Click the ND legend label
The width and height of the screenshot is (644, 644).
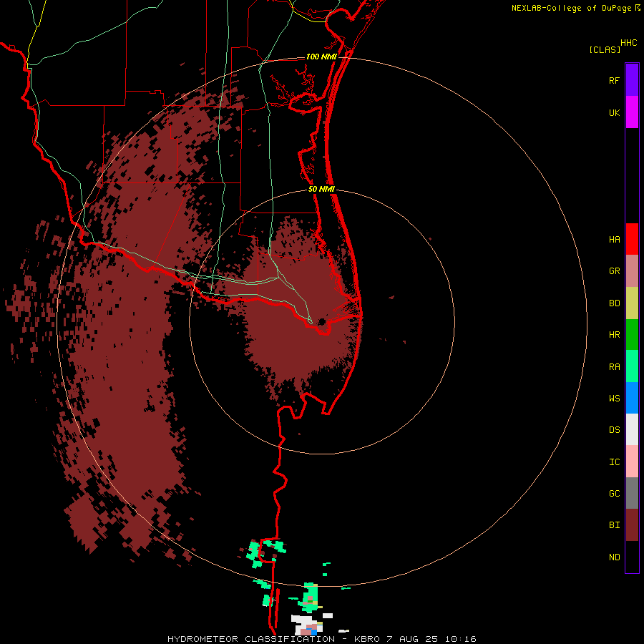(614, 557)
